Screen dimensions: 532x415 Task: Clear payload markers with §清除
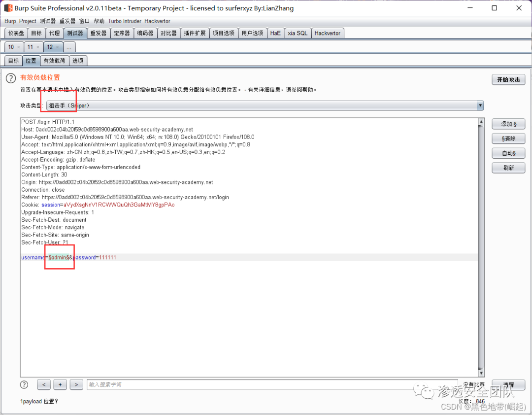point(508,138)
